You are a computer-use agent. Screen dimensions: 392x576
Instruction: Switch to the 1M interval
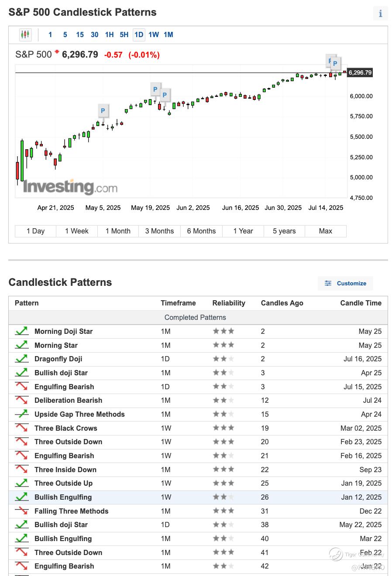pyautogui.click(x=168, y=34)
